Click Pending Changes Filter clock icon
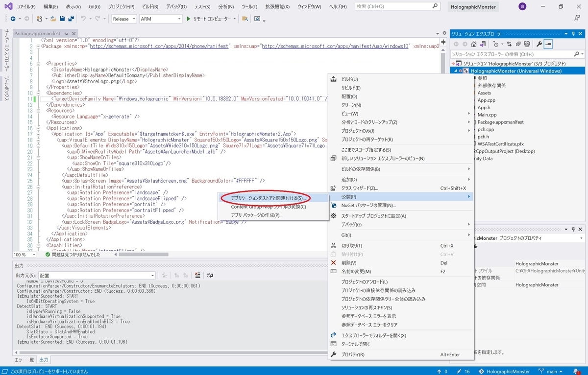This screenshot has width=588, height=375. pyautogui.click(x=496, y=44)
